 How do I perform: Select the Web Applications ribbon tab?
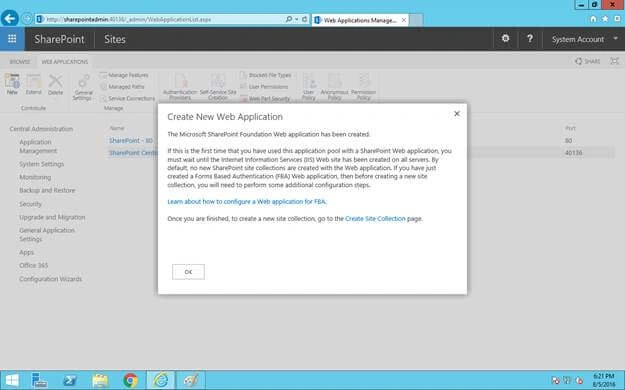(x=65, y=62)
